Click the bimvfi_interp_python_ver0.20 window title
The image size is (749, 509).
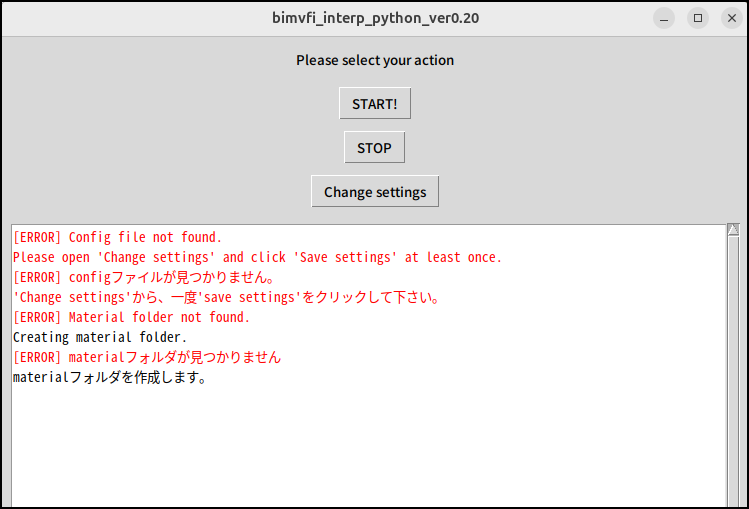click(375, 18)
